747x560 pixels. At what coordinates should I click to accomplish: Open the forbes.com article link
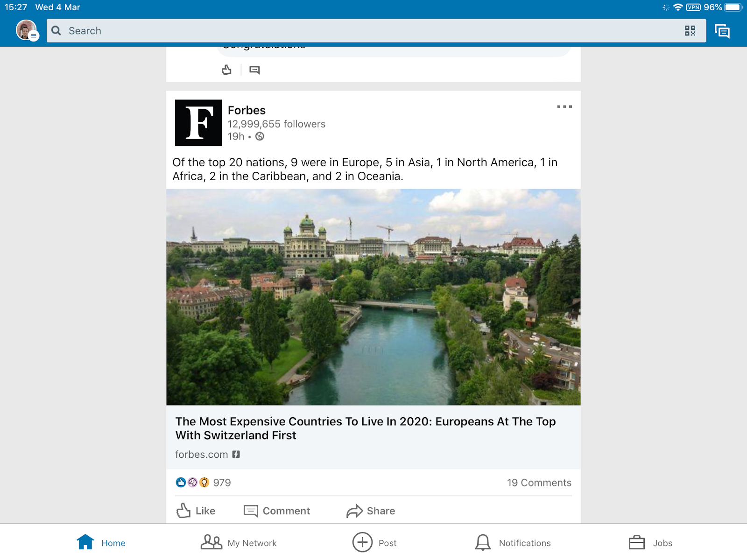pyautogui.click(x=201, y=454)
